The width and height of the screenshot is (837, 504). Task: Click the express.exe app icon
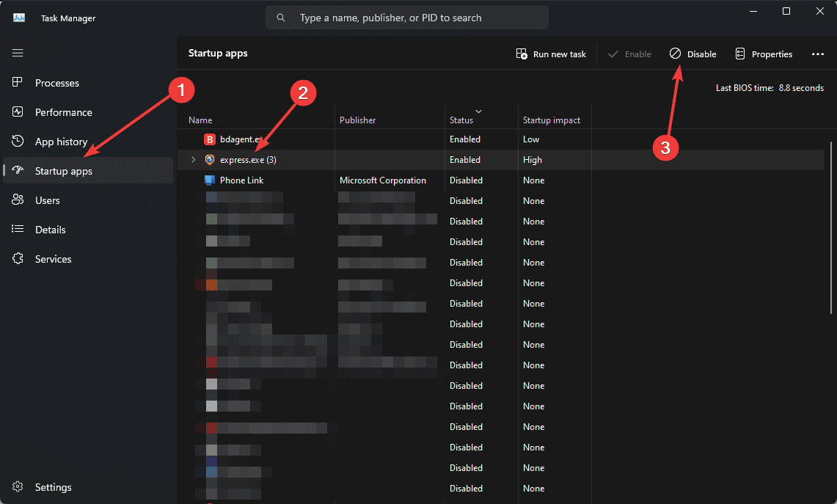pyautogui.click(x=210, y=160)
